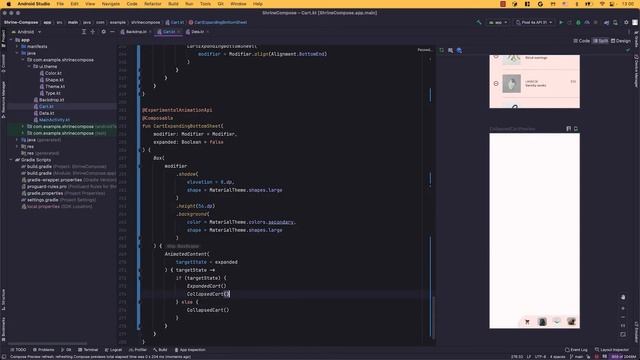Run the app with green play button
The image size is (640, 360).
[561, 22]
